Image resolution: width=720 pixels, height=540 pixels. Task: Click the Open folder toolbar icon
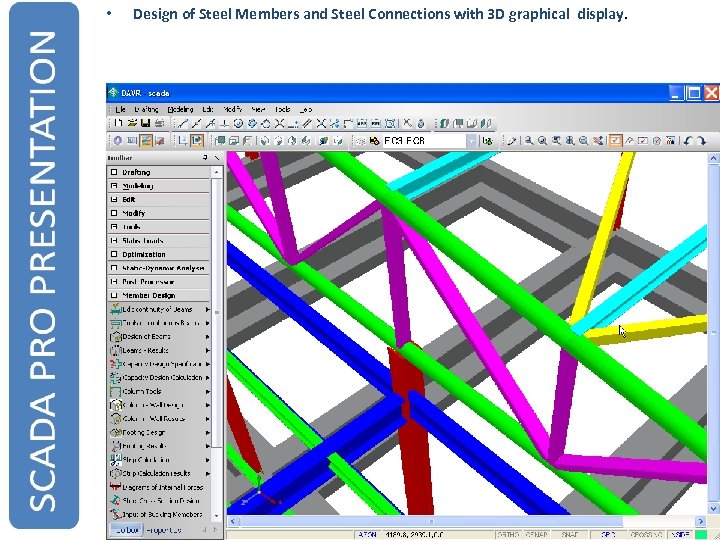pos(132,123)
